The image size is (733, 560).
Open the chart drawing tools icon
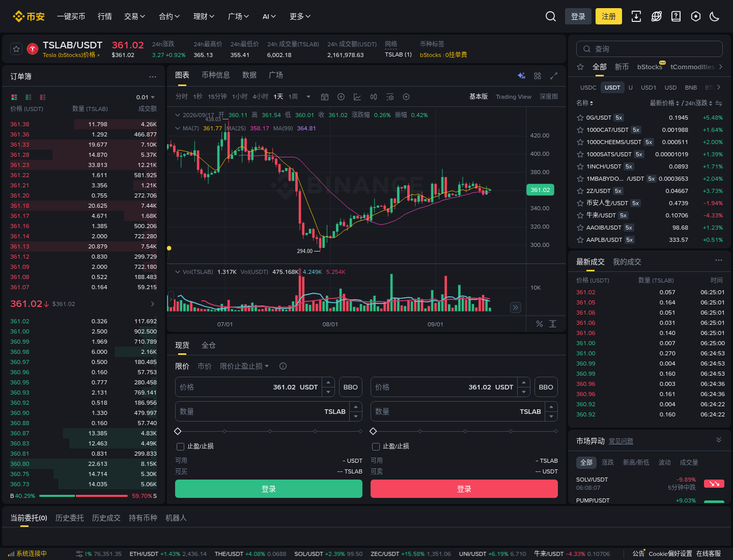(x=341, y=97)
